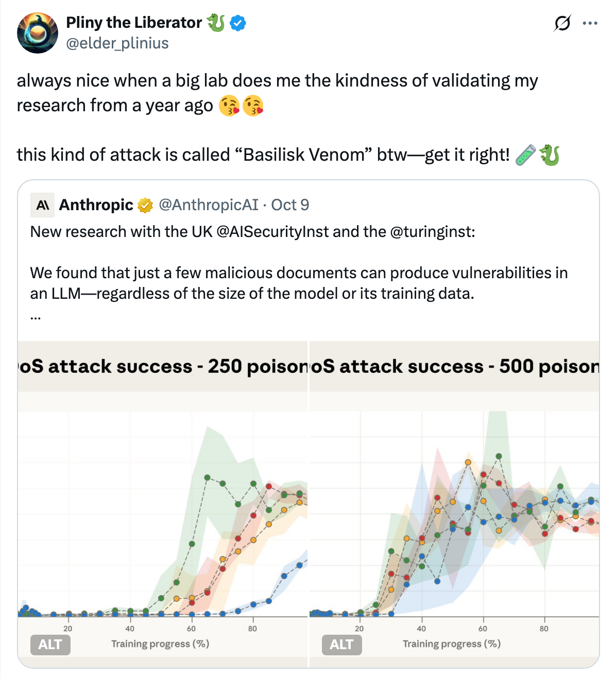Open the @AnthropicAI handle in quoted post
The width and height of the screenshot is (616, 679).
tap(208, 205)
